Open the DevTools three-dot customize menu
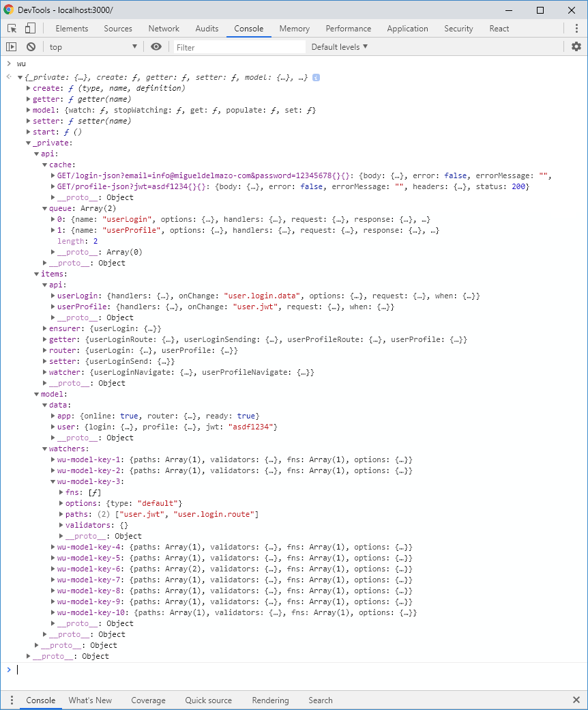 click(576, 29)
